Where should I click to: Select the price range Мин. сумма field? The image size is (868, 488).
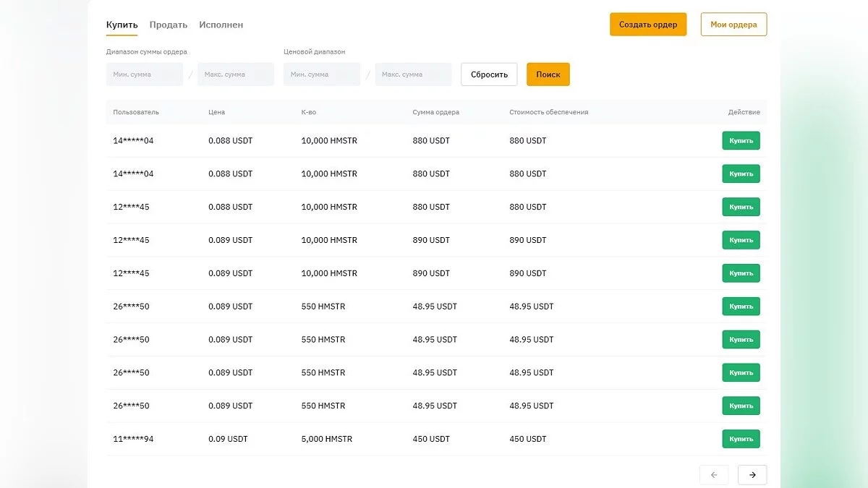322,74
